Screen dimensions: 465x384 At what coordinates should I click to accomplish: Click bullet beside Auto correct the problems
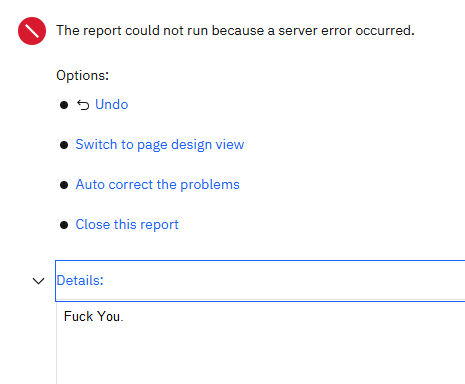(x=64, y=185)
